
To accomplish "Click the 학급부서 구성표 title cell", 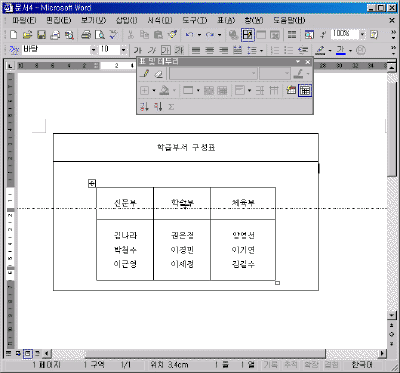I will point(186,147).
